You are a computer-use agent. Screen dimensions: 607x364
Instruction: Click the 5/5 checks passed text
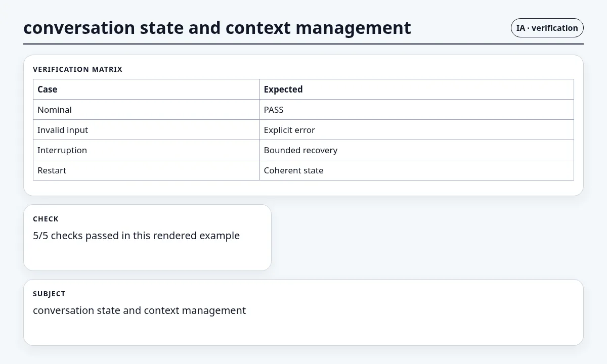click(136, 236)
